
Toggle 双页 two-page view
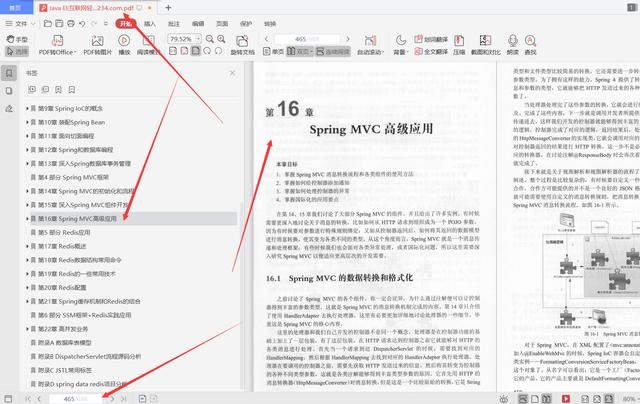pyautogui.click(x=299, y=51)
